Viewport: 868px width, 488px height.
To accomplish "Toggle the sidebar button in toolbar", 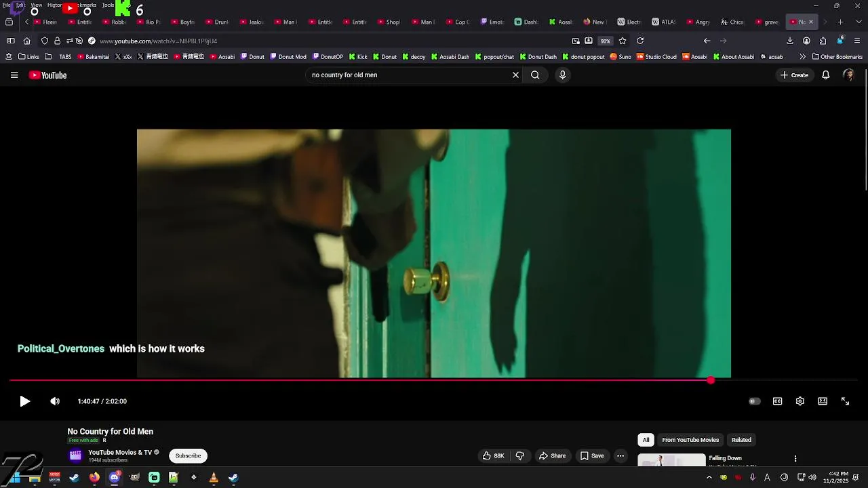I will click(x=11, y=41).
